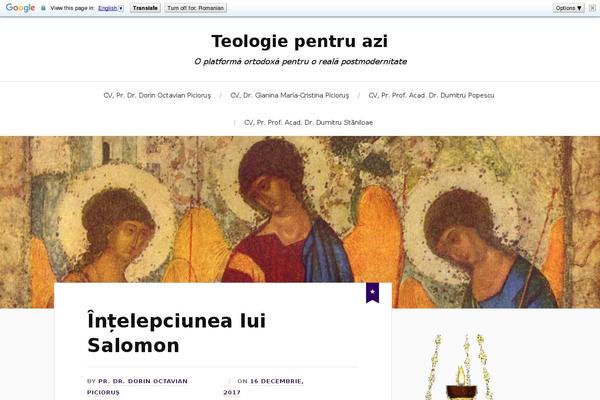Close the Google translate bar
600x400 pixels.
coord(592,8)
